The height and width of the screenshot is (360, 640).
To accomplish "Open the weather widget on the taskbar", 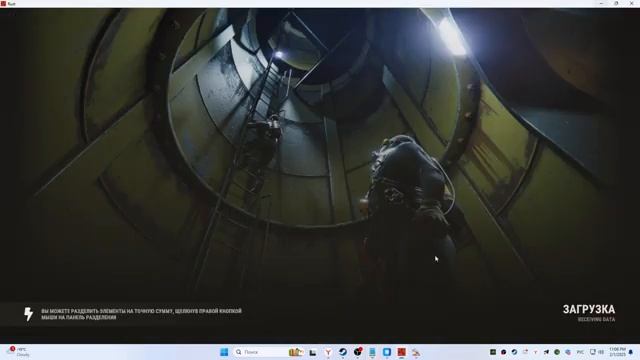I will click(18, 352).
